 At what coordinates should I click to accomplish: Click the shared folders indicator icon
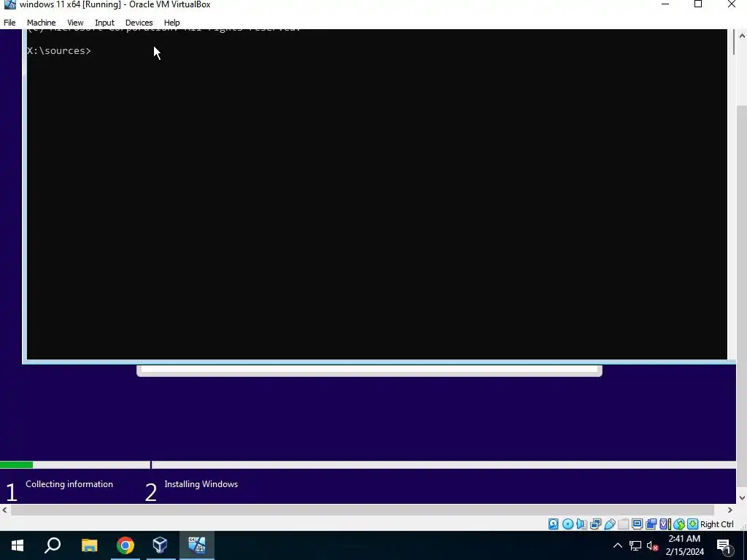(623, 524)
